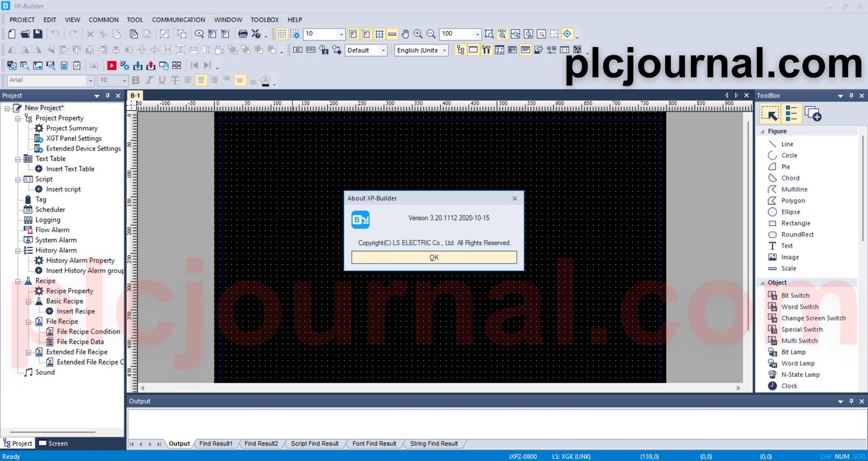This screenshot has width=868, height=461.
Task: Open the TOOLBOX menu
Action: pyautogui.click(x=265, y=20)
